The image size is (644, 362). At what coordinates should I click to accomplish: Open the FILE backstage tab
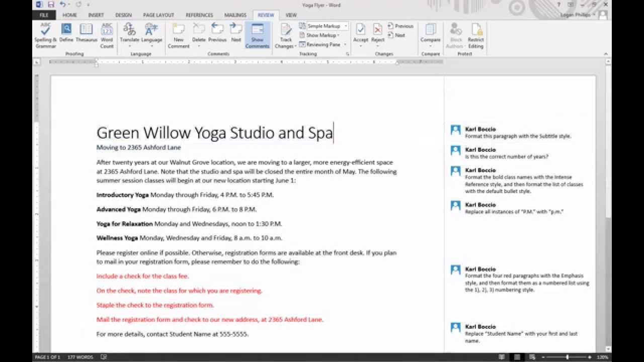(43, 15)
